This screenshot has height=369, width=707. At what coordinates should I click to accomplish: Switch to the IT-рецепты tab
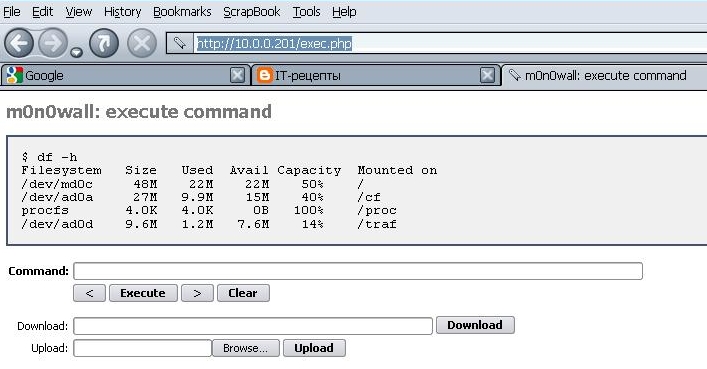pyautogui.click(x=376, y=75)
